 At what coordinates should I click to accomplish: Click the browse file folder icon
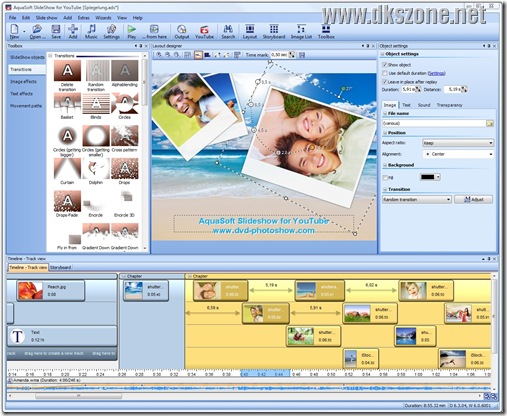pos(490,123)
